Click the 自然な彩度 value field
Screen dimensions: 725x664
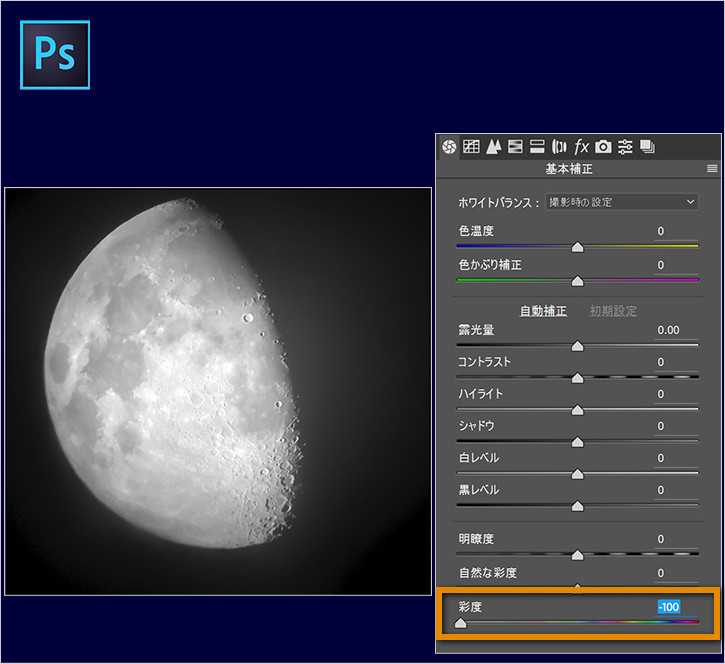tap(676, 573)
